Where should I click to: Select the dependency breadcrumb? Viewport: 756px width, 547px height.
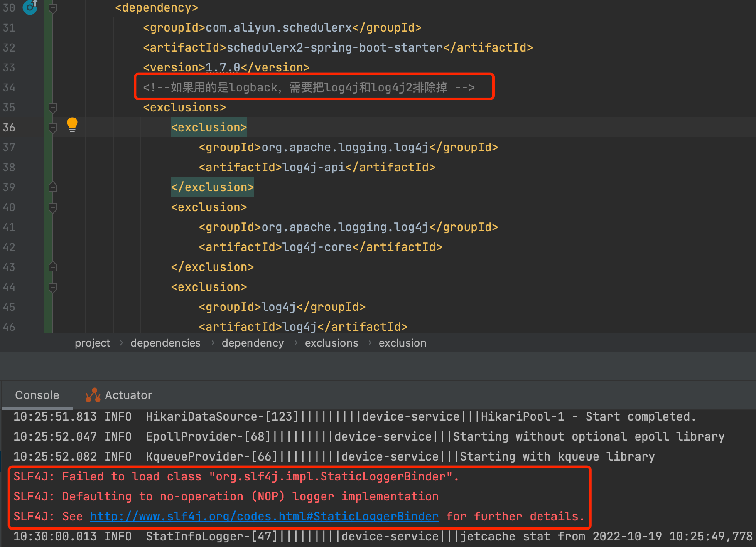point(253,343)
